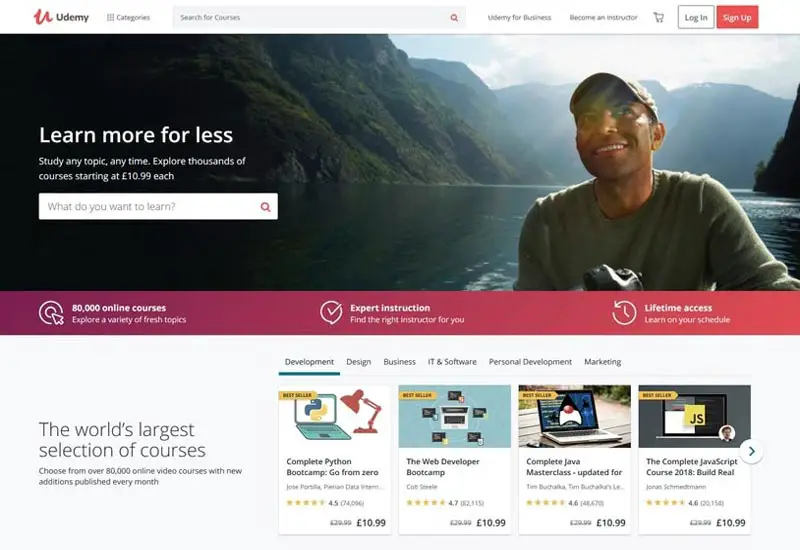Open the Complete Python Bootcamp course thumbnail

click(x=335, y=416)
